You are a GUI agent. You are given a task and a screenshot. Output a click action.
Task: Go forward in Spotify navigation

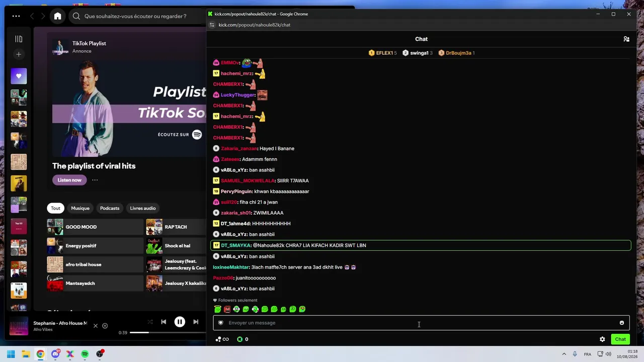43,16
